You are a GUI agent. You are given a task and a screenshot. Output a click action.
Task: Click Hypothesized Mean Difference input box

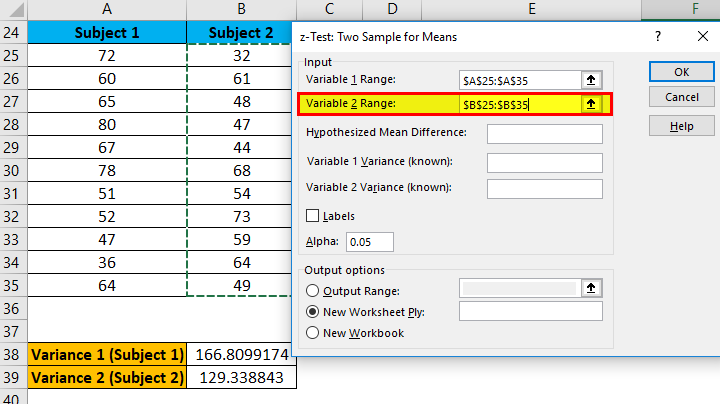click(545, 134)
